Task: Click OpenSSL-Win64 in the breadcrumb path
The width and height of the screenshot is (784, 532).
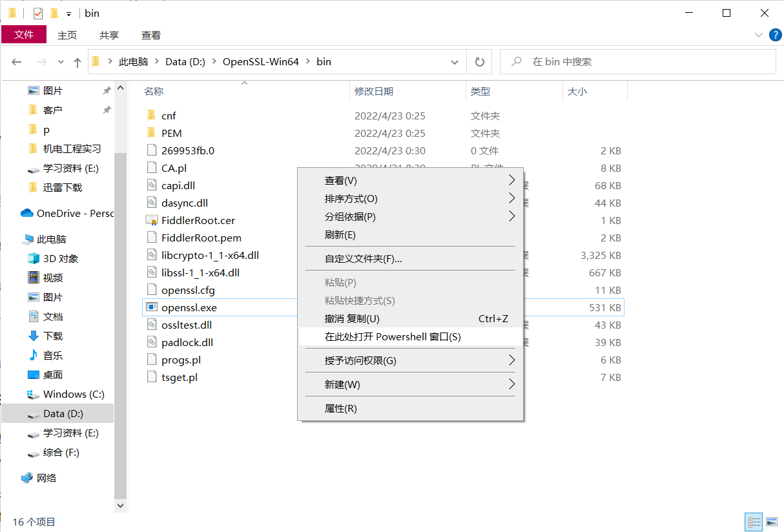Action: point(260,62)
